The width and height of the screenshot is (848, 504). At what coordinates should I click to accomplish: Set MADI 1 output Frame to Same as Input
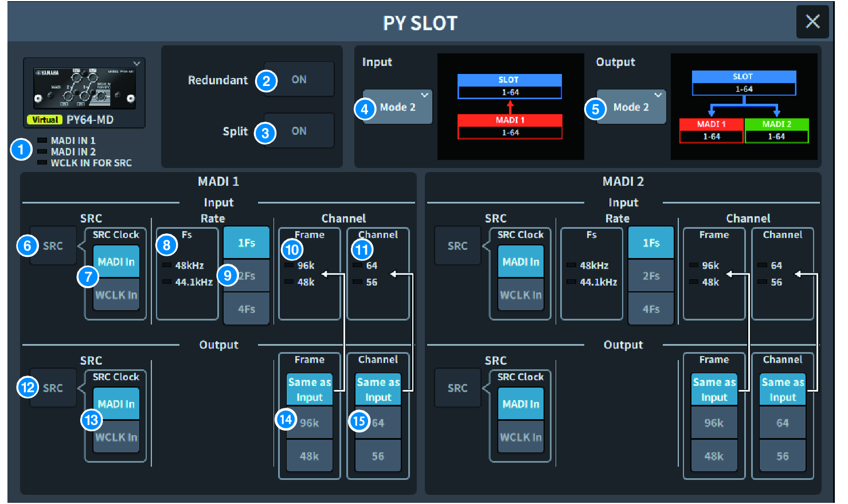coord(310,389)
